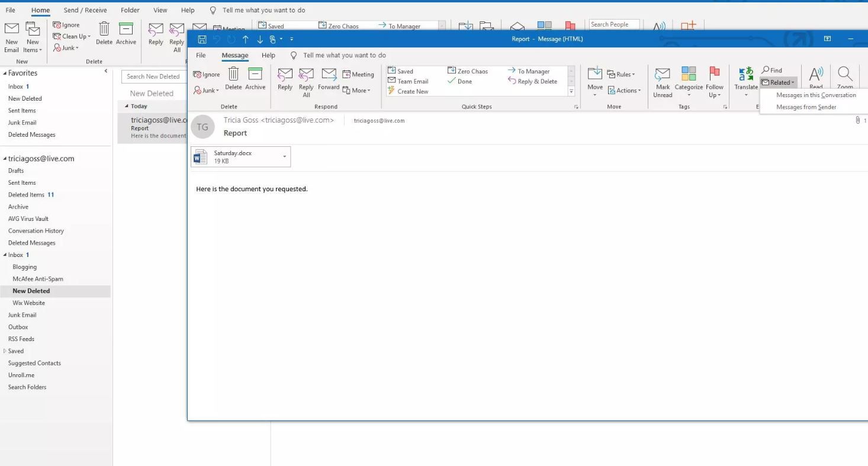
Task: Run the Team Email quick step
Action: pyautogui.click(x=408, y=81)
